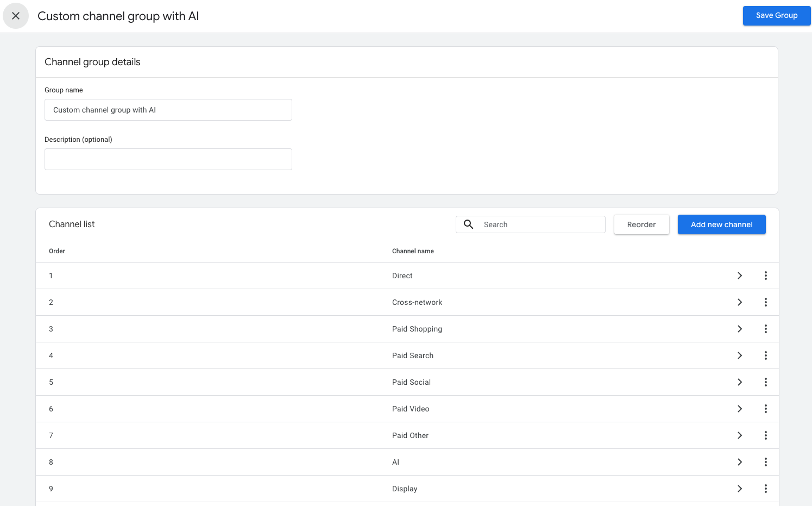Open more options for Cross-network
This screenshot has height=506, width=812.
pos(766,302)
